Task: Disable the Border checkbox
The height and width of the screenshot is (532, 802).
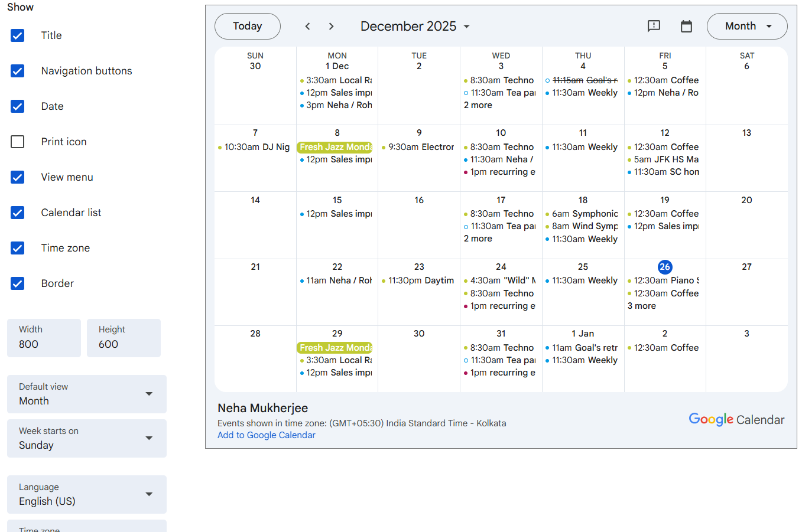Action: 18,283
